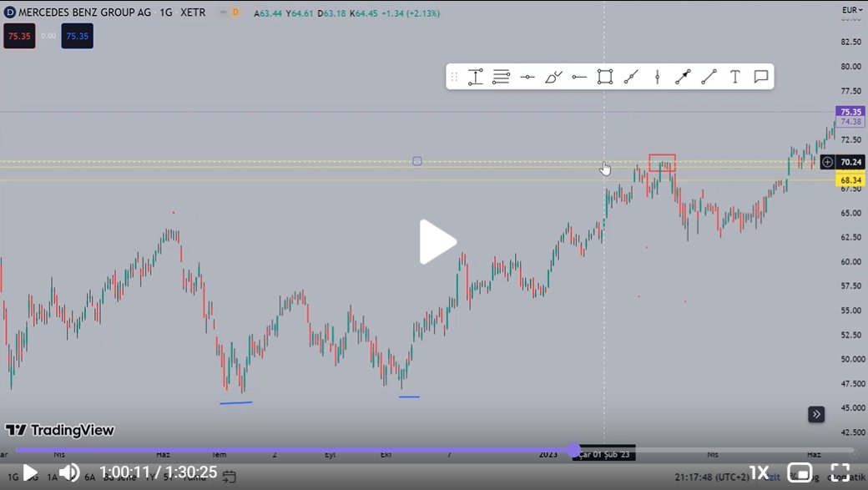The height and width of the screenshot is (490, 868).
Task: Click the 1G interval label in chart header
Action: tap(166, 13)
